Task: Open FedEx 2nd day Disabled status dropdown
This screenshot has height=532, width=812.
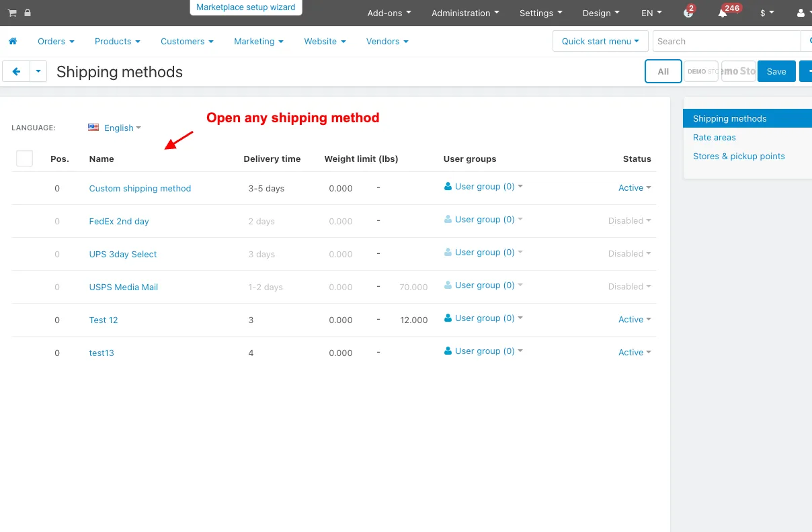Action: coord(630,220)
